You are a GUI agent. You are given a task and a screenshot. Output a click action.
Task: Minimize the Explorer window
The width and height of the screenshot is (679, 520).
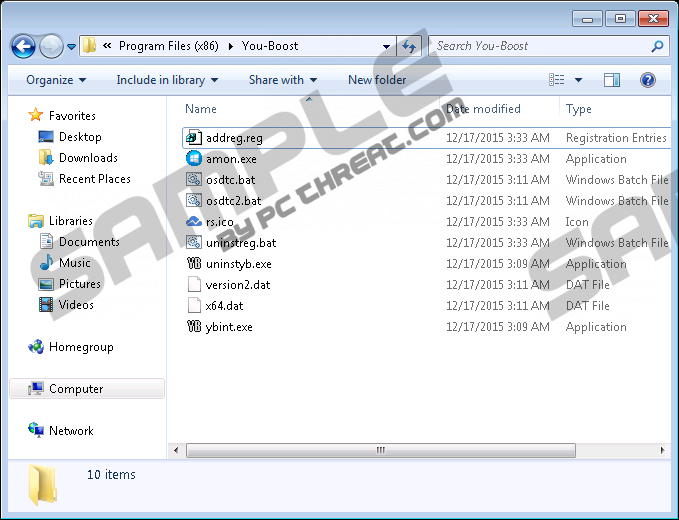587,19
